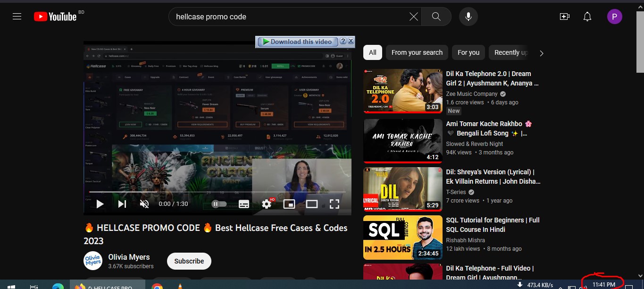Open SQL Tutorial for Beginners thumbnail

click(403, 238)
